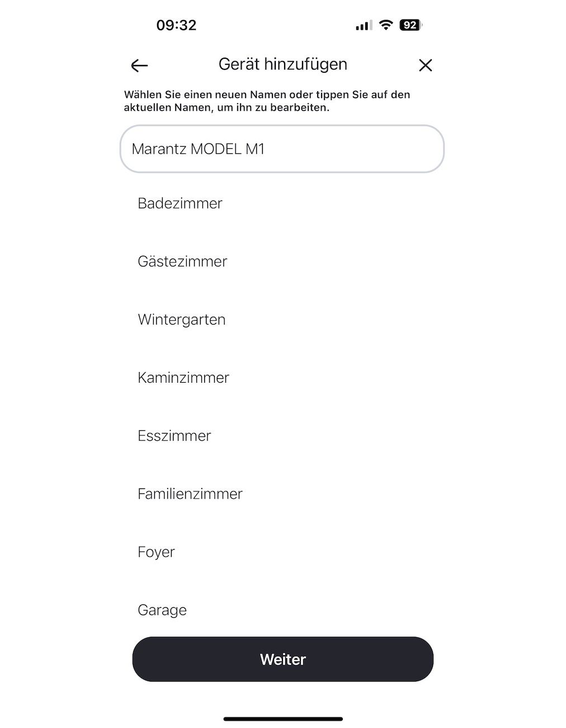This screenshot has width=566, height=728.
Task: Choose the Gästezimmer room name
Action: coord(282,261)
